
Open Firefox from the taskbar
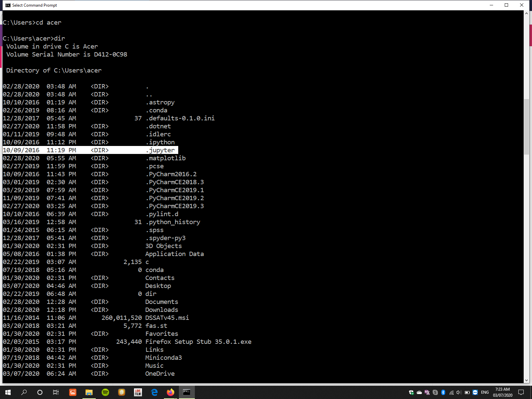tap(171, 392)
